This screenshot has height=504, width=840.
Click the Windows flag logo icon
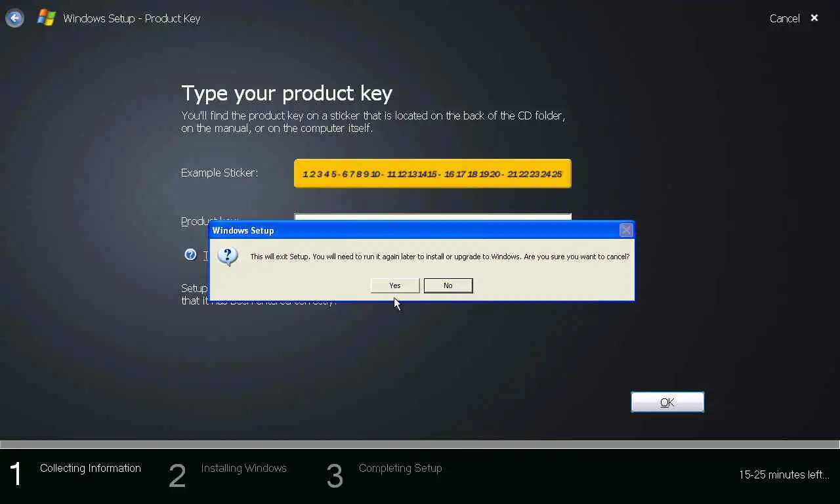pyautogui.click(x=47, y=18)
